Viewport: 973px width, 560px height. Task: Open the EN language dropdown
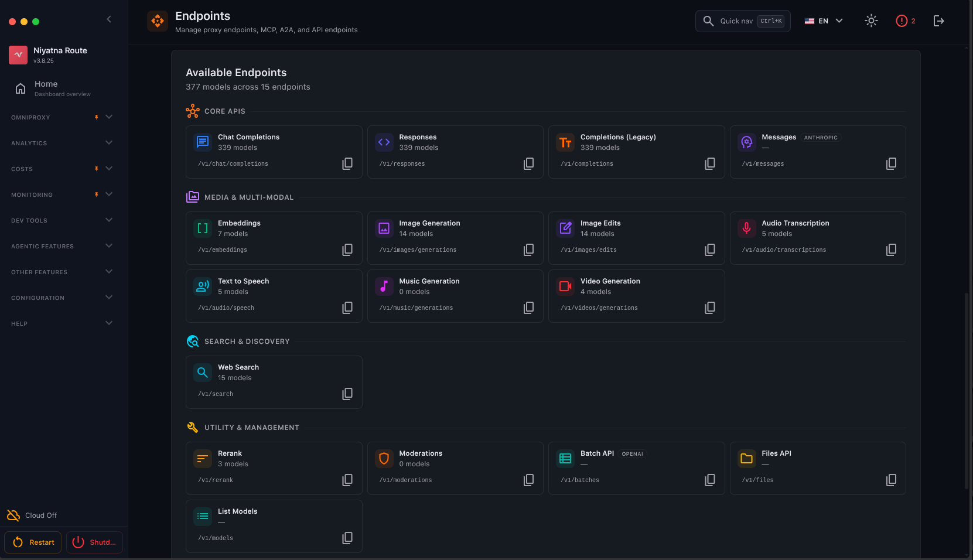pyautogui.click(x=823, y=21)
